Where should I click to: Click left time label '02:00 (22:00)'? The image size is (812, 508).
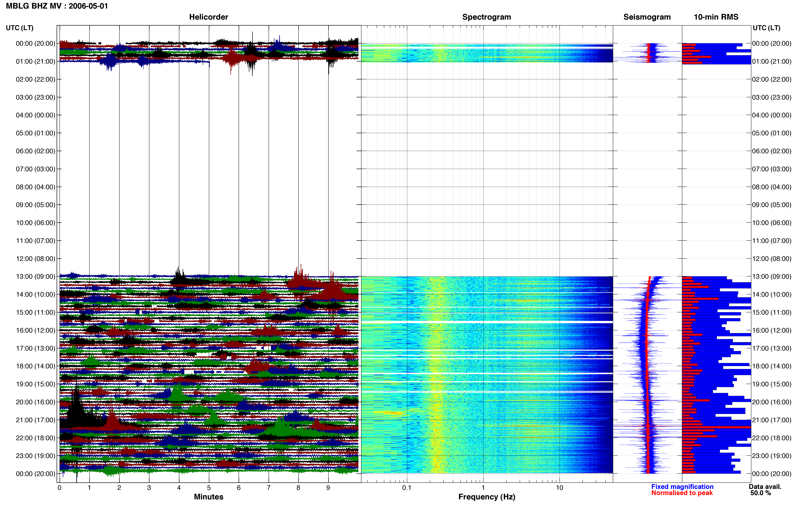[36, 79]
